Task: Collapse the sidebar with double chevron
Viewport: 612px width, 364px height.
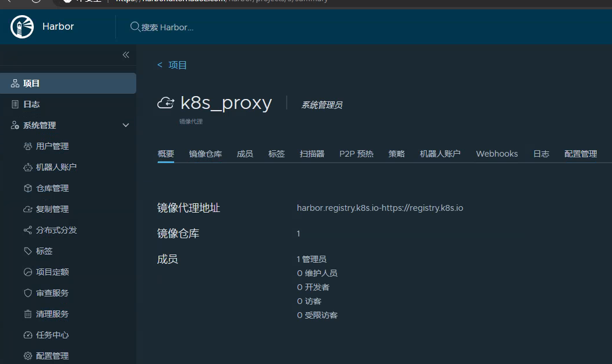Action: (x=126, y=55)
